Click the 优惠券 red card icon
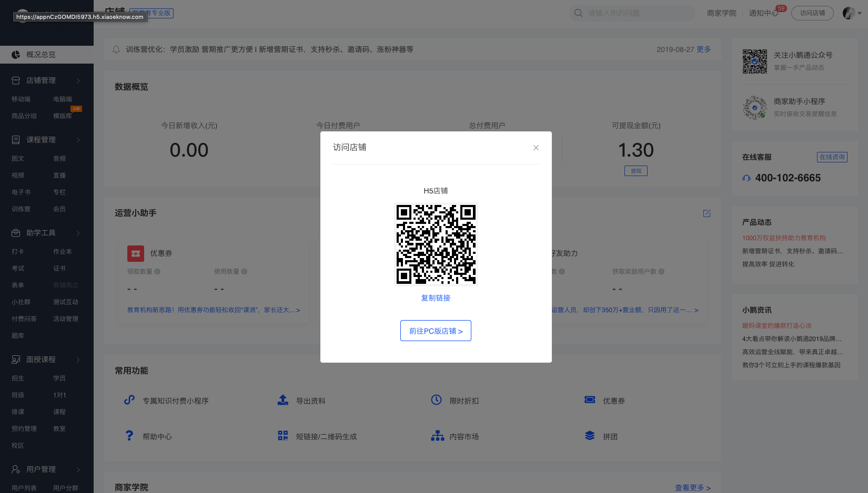This screenshot has width=868, height=493. tap(136, 253)
